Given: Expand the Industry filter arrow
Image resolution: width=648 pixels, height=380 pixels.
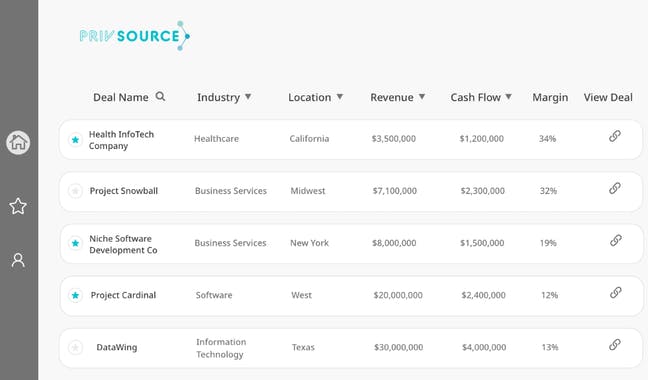Looking at the screenshot, I should (248, 97).
